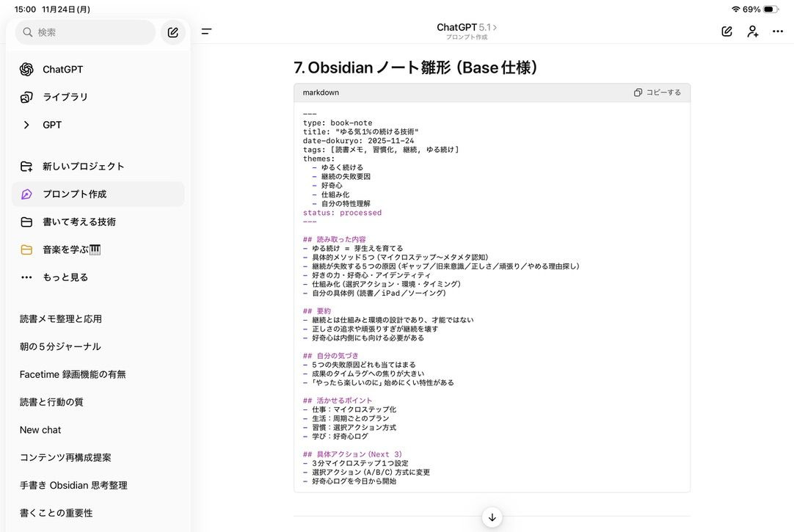Open the New chat conversation entry
794x532 pixels.
40,429
